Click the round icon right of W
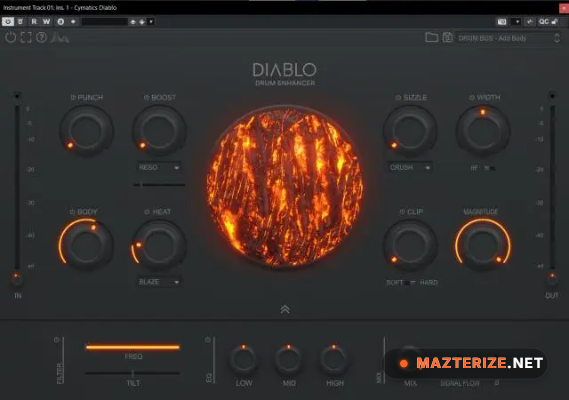Image resolution: width=569 pixels, height=400 pixels. (61, 22)
